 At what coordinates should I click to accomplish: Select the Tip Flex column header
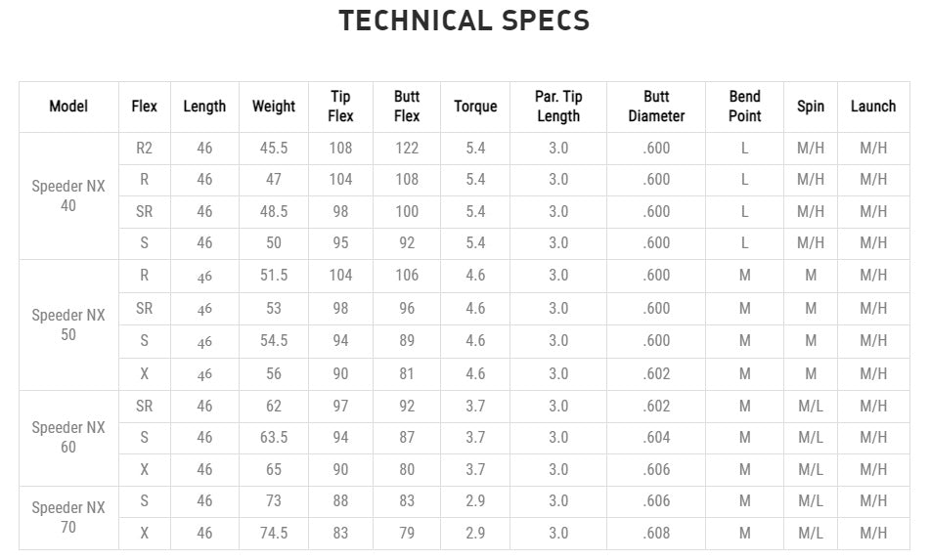(x=340, y=107)
